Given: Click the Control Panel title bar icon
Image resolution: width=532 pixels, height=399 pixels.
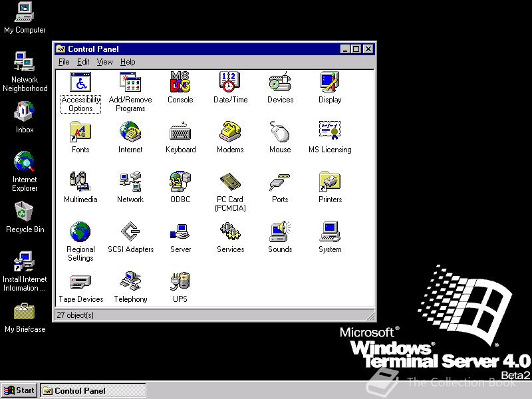Looking at the screenshot, I should 61,49.
